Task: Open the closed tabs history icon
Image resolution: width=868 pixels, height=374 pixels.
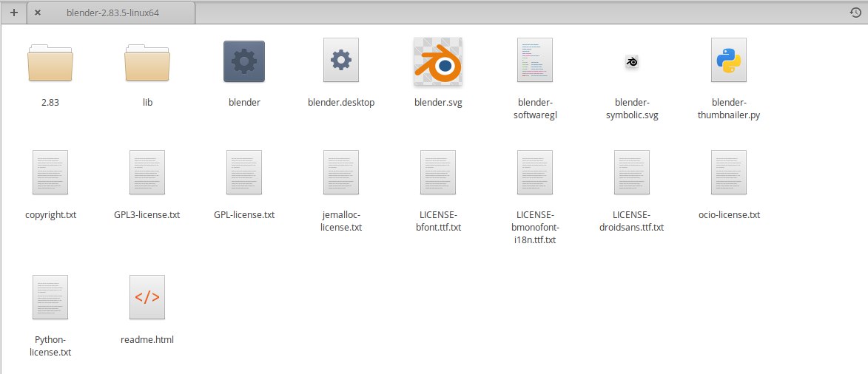Action: click(855, 13)
